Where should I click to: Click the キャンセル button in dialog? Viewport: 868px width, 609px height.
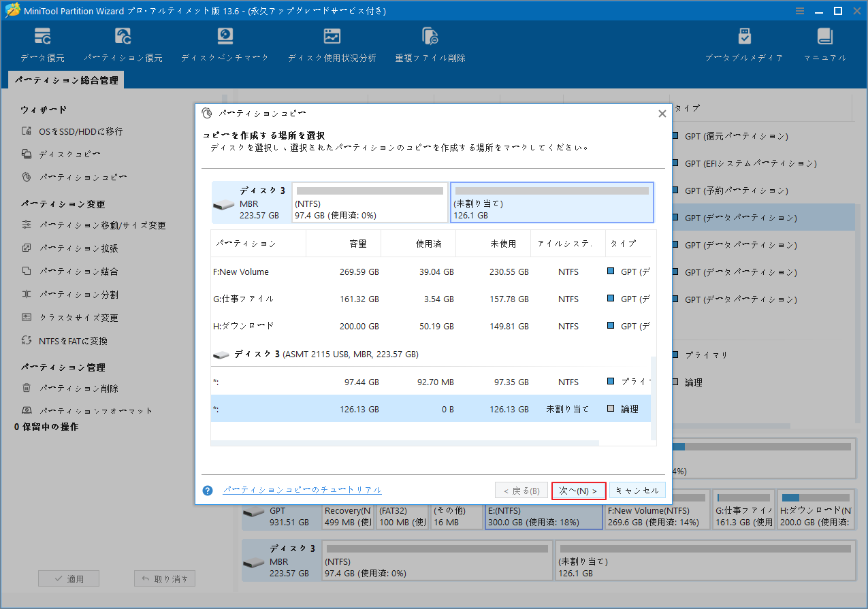(x=637, y=491)
